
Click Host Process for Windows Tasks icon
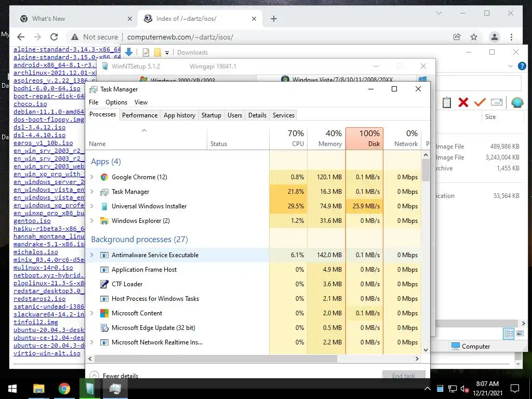(x=104, y=299)
